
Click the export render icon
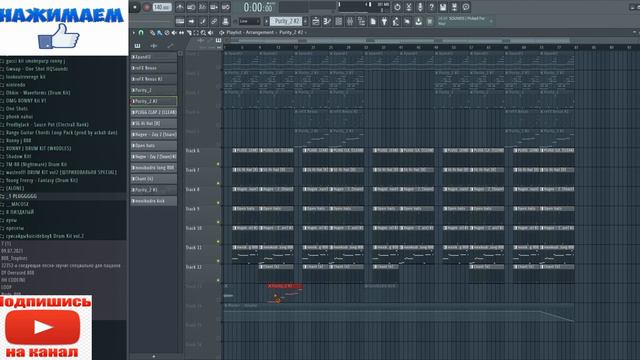[454, 7]
